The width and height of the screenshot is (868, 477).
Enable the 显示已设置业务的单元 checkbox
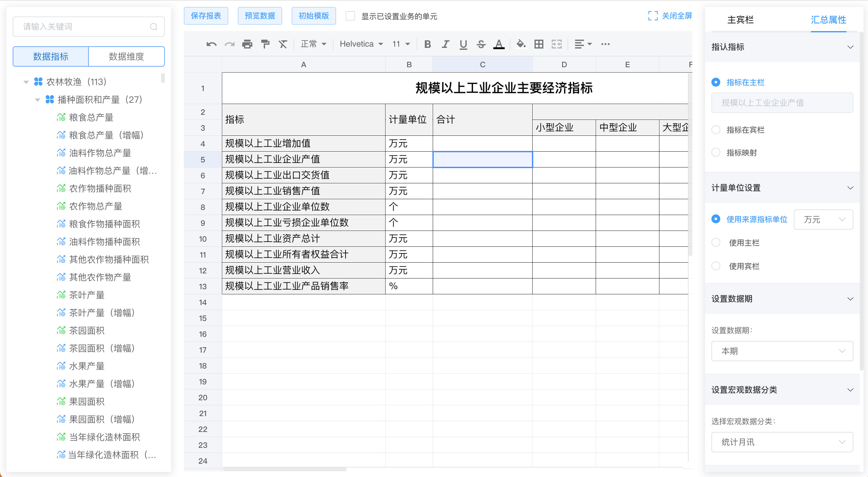[350, 16]
